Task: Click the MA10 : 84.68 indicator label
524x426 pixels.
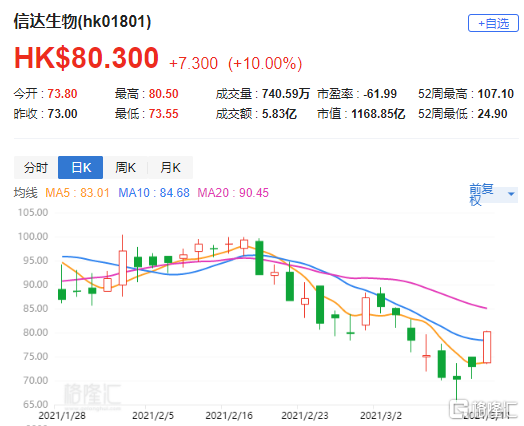Action: tap(154, 193)
